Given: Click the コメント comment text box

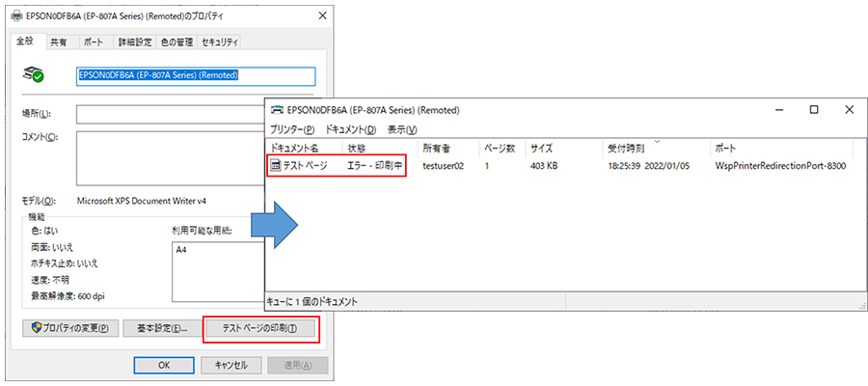Looking at the screenshot, I should point(170,158).
